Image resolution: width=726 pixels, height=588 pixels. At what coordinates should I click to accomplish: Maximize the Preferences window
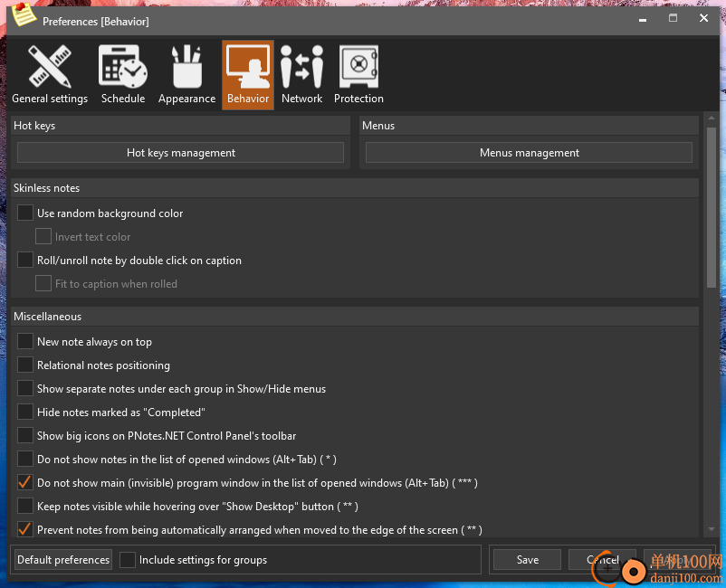(x=673, y=18)
